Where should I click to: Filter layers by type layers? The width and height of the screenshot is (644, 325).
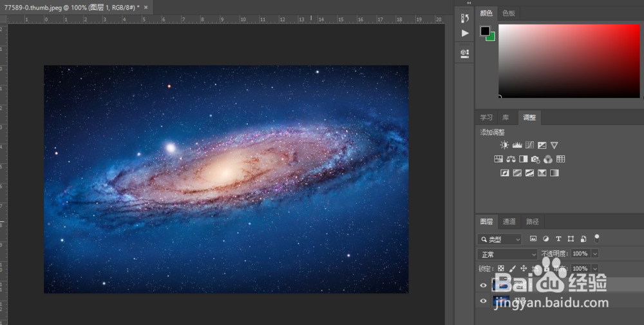(558, 239)
